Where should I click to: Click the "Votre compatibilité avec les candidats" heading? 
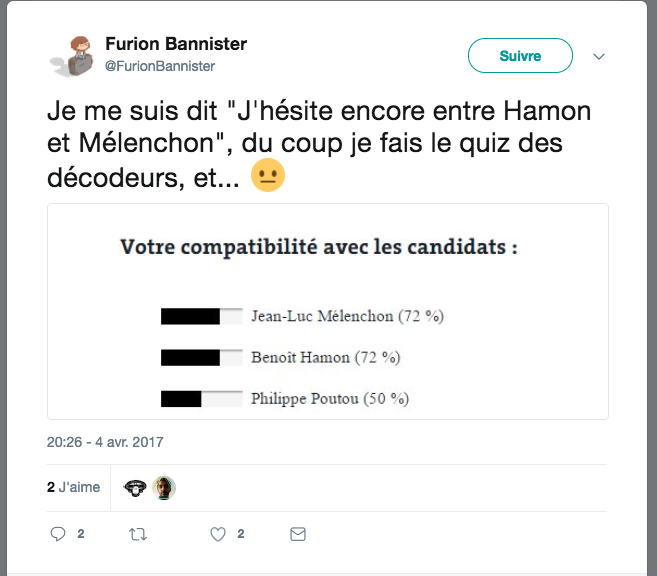pyautogui.click(x=319, y=247)
